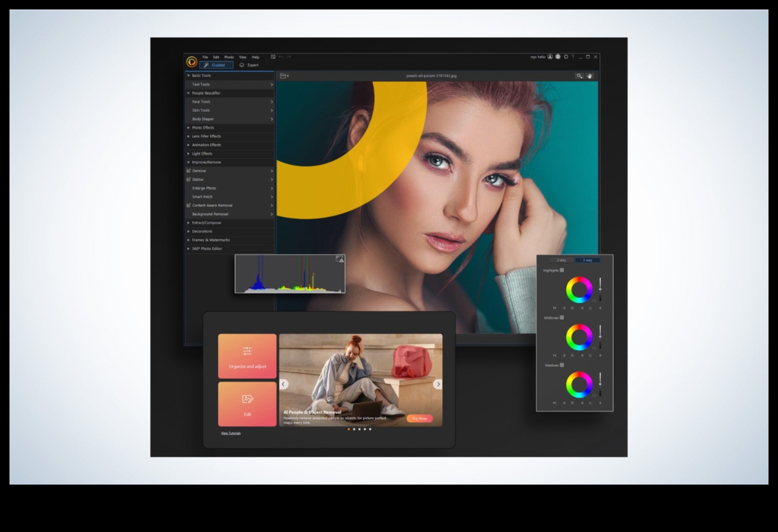Open the View Tutorials link
The image size is (778, 532).
tap(231, 433)
